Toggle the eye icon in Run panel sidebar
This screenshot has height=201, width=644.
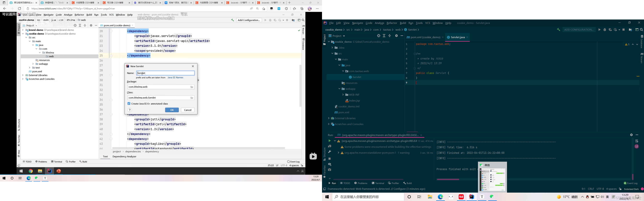[330, 164]
